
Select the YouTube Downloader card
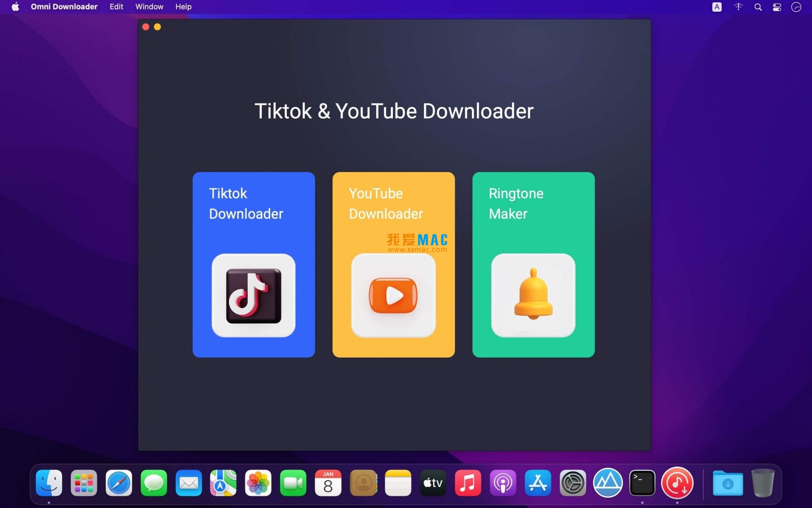393,203
